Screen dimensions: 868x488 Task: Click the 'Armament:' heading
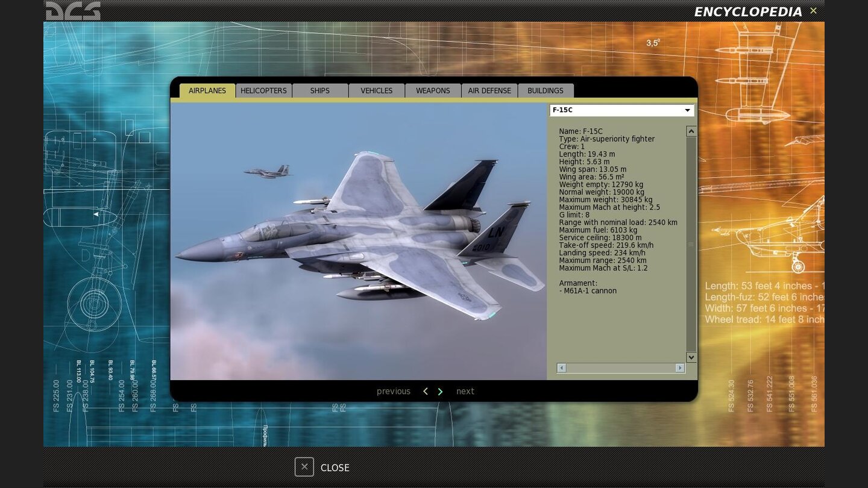[578, 283]
